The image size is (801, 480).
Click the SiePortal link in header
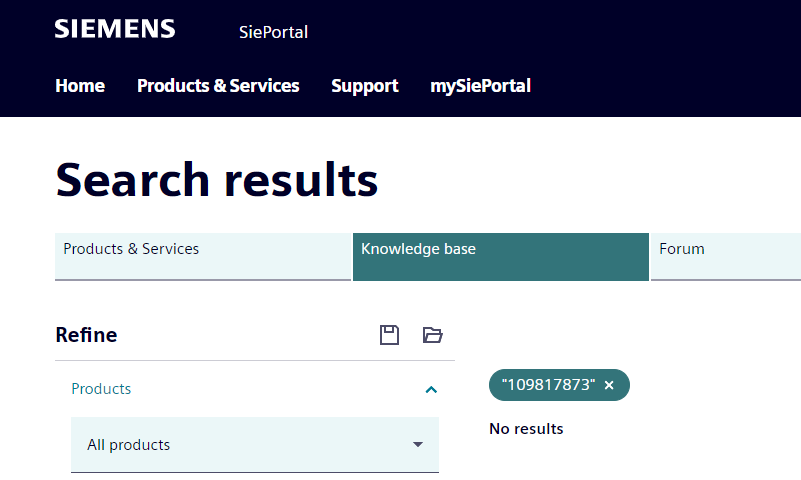[273, 32]
